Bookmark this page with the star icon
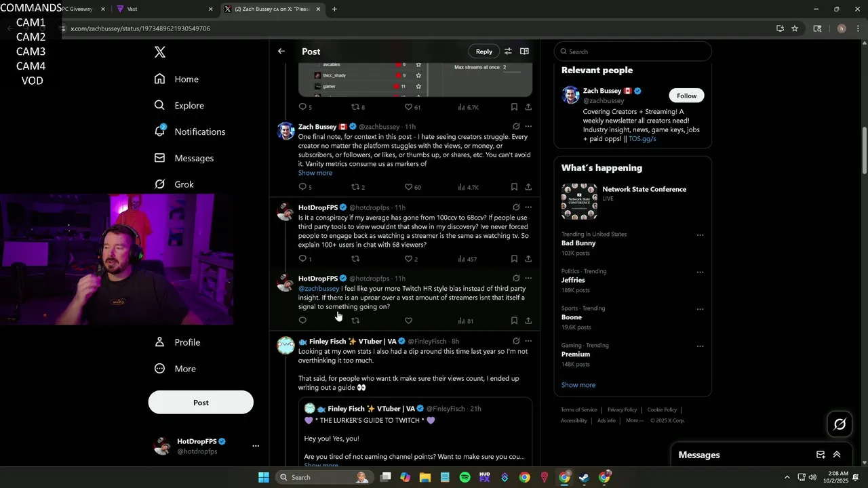The image size is (868, 488). click(795, 28)
